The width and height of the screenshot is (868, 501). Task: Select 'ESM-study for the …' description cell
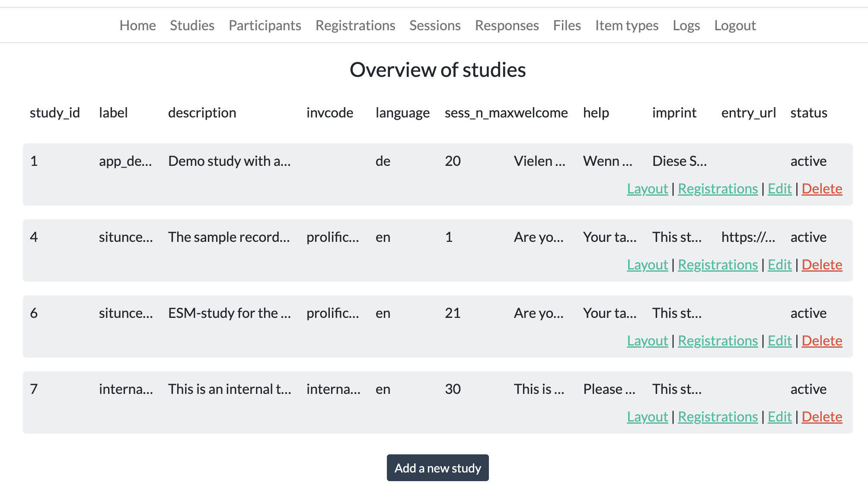click(230, 313)
